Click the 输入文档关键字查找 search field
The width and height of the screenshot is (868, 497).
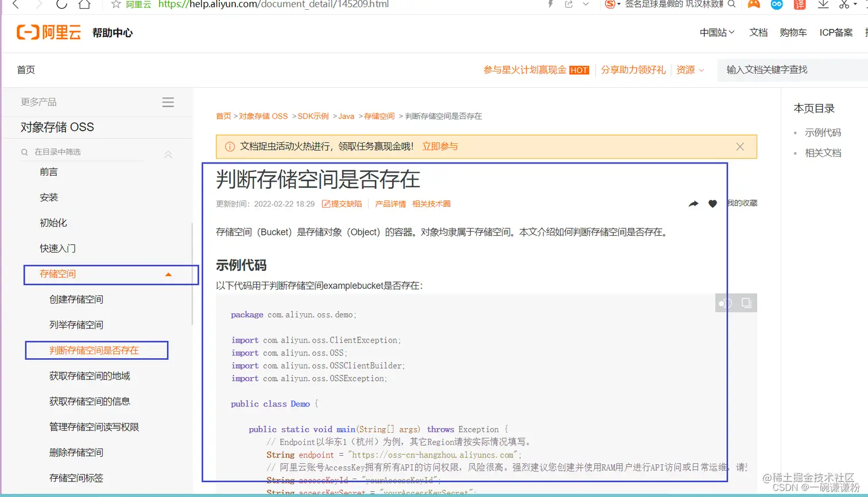point(793,69)
